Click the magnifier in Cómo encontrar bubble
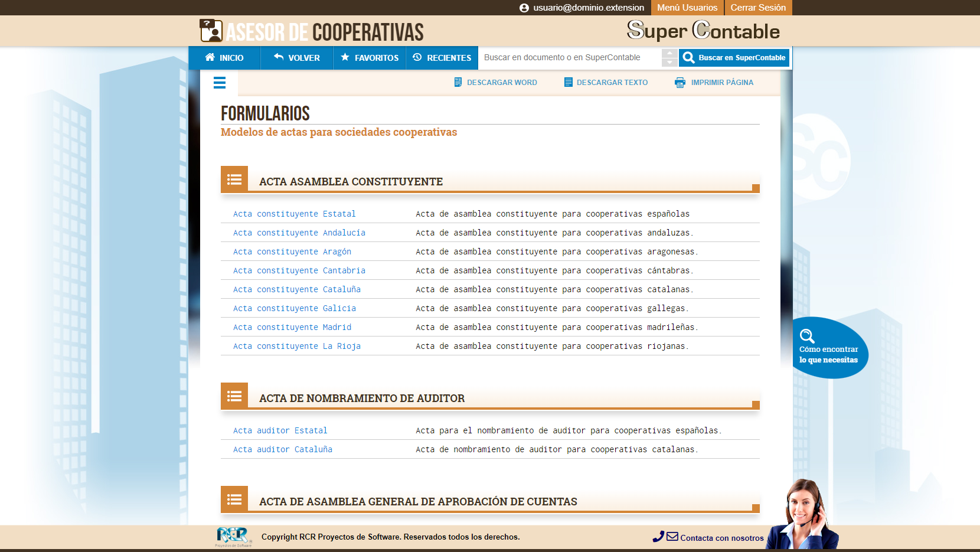980x552 pixels. pyautogui.click(x=807, y=336)
